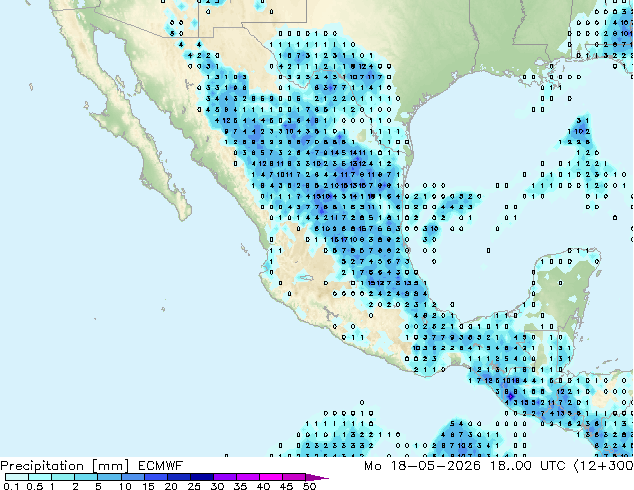This screenshot has height=490, width=634.
Task: Click the legend label "45"
Action: point(287,486)
